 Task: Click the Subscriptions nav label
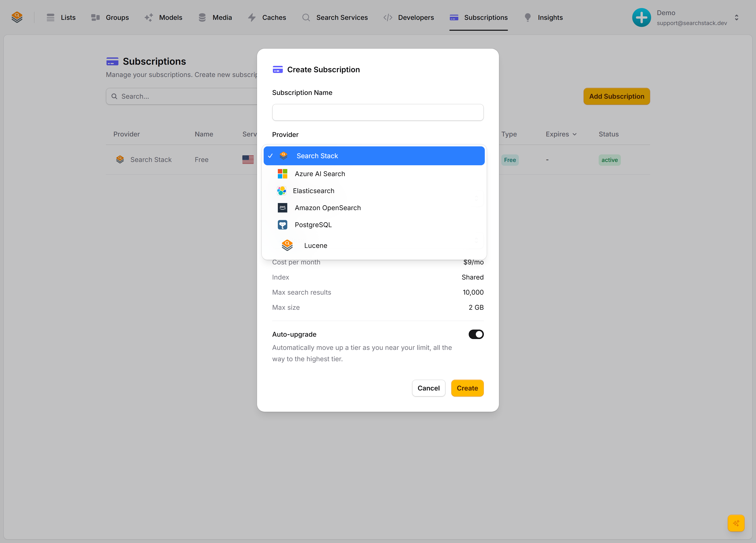pos(486,17)
